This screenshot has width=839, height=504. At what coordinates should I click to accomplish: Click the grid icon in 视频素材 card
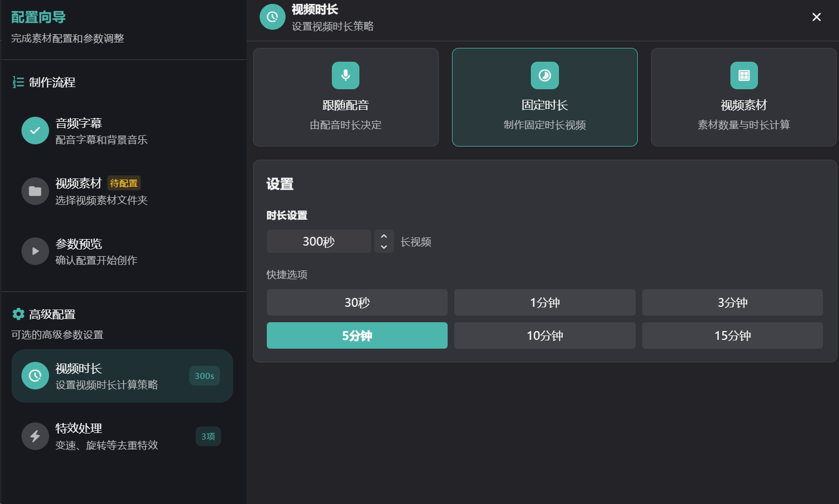pos(744,75)
